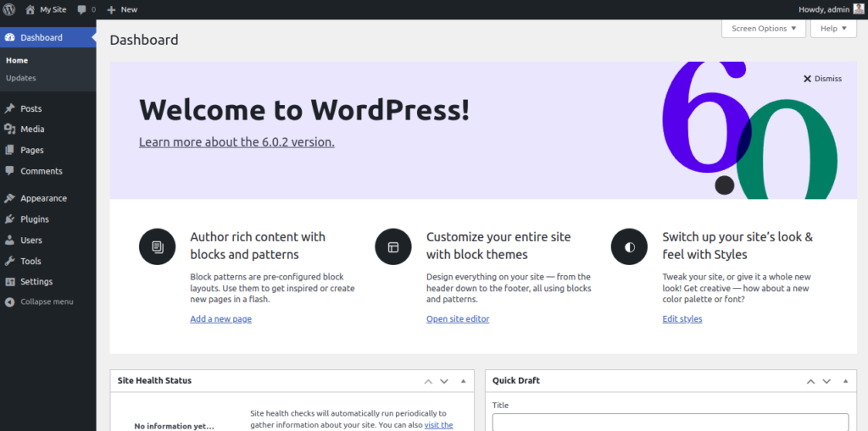Click visit the link in Site Health
The height and width of the screenshot is (431, 868).
[438, 425]
